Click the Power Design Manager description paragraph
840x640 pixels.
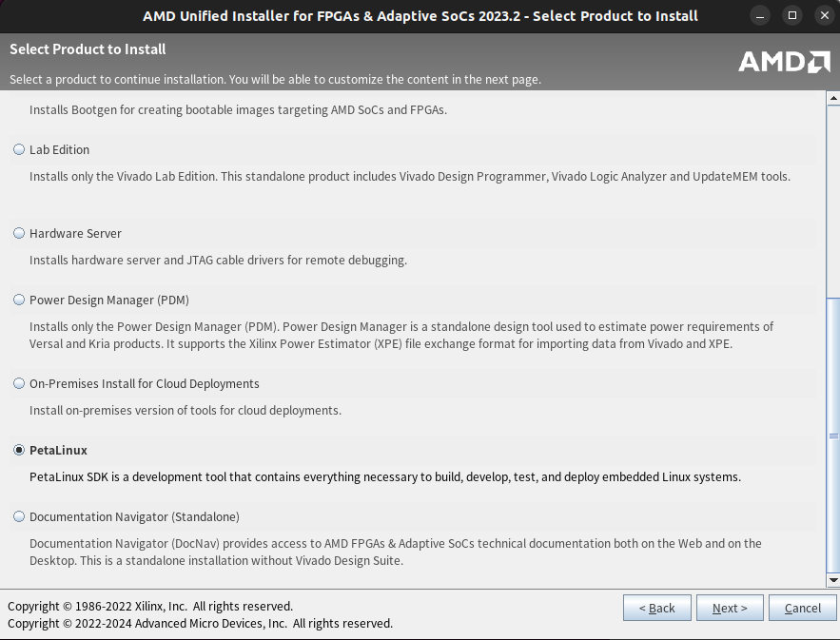click(x=401, y=336)
